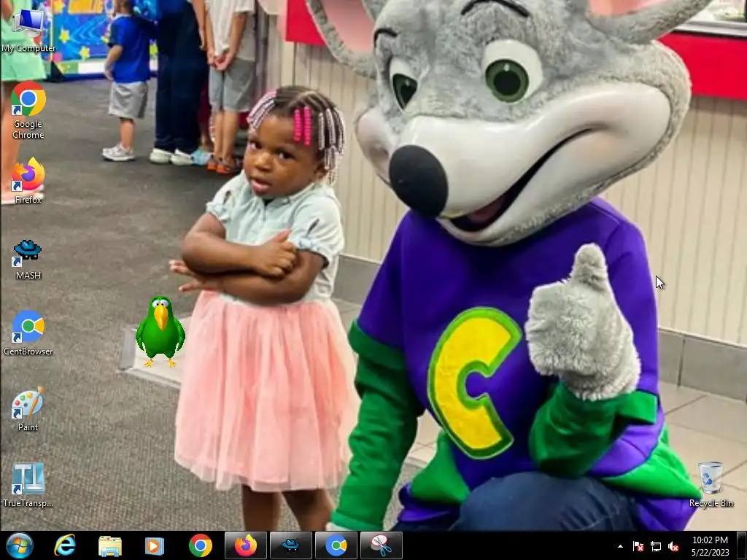Click the Chrome icon in the taskbar

point(200,545)
